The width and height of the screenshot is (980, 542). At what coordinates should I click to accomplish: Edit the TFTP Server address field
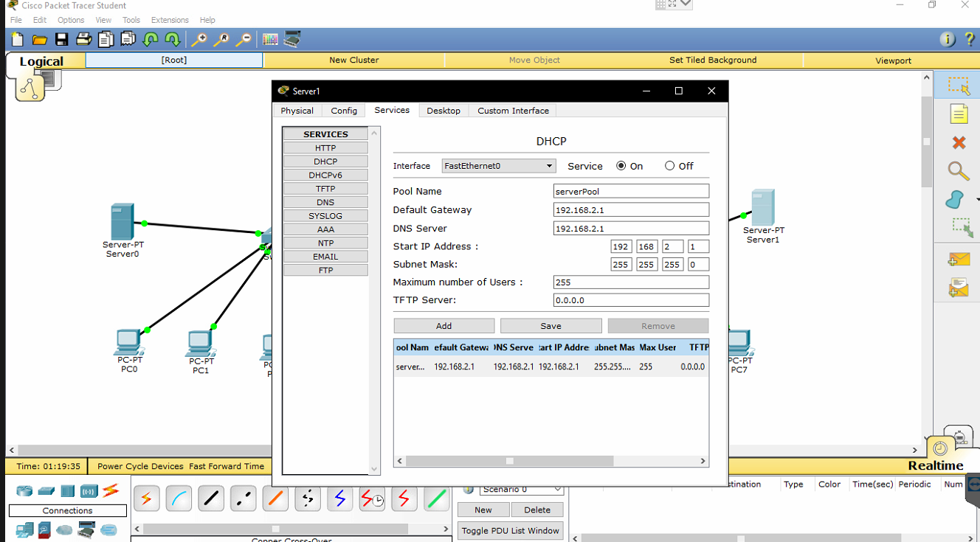631,299
